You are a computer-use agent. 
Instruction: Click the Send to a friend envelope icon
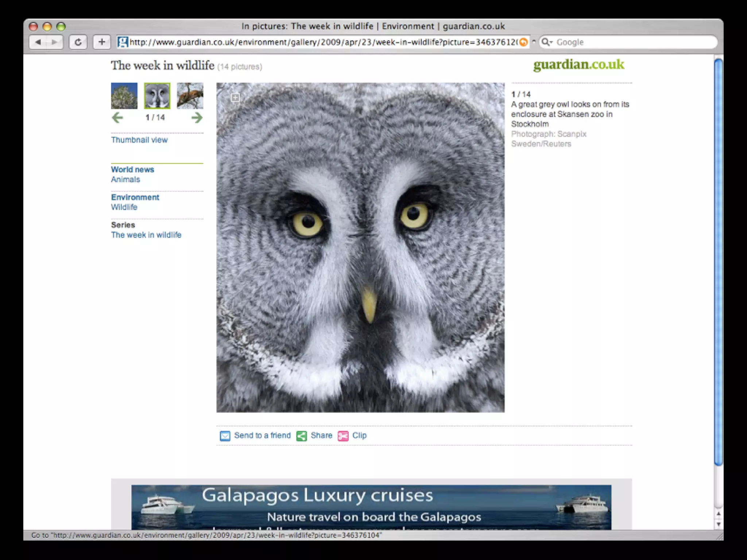tap(225, 436)
